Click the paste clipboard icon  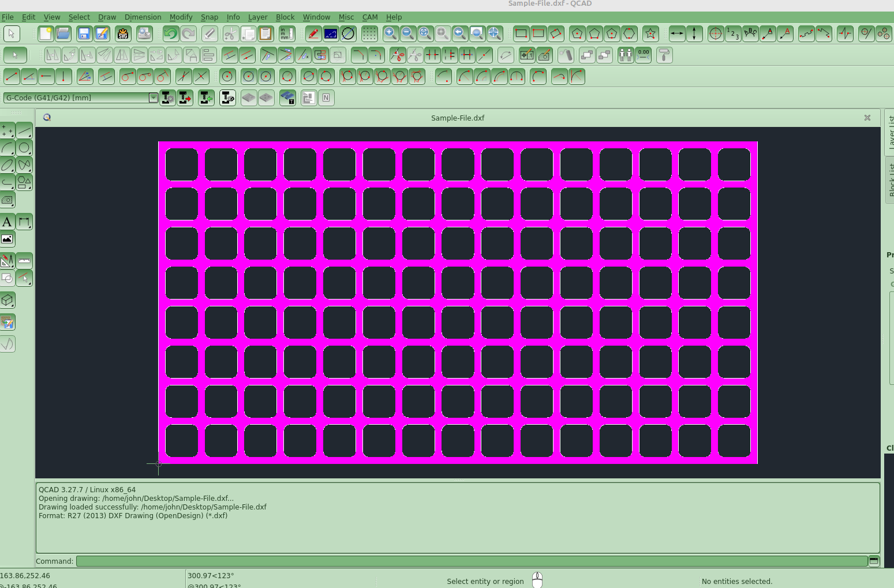coord(265,33)
